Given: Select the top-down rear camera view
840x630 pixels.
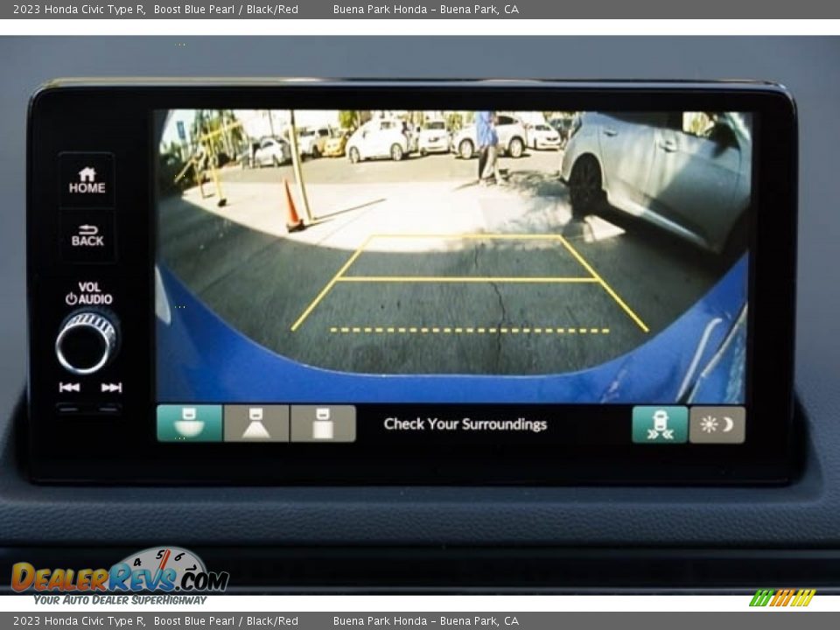Looking at the screenshot, I should point(323,423).
